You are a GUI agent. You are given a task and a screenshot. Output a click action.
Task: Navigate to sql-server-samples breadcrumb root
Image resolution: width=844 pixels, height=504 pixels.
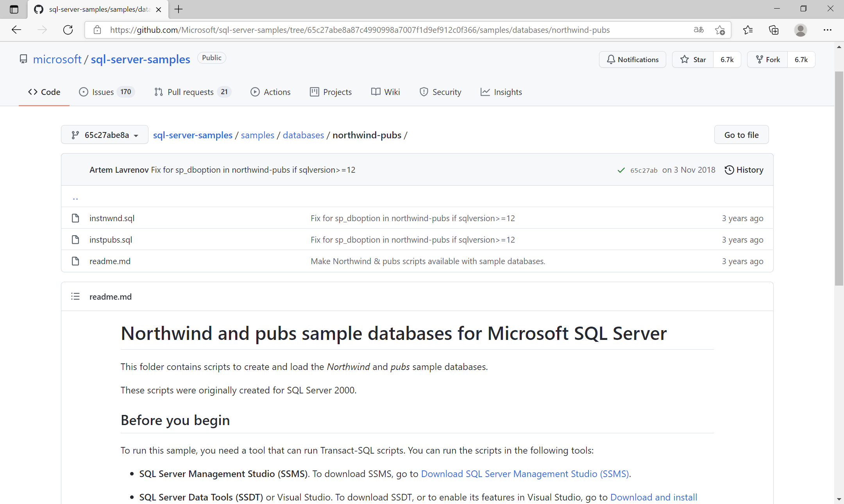193,135
